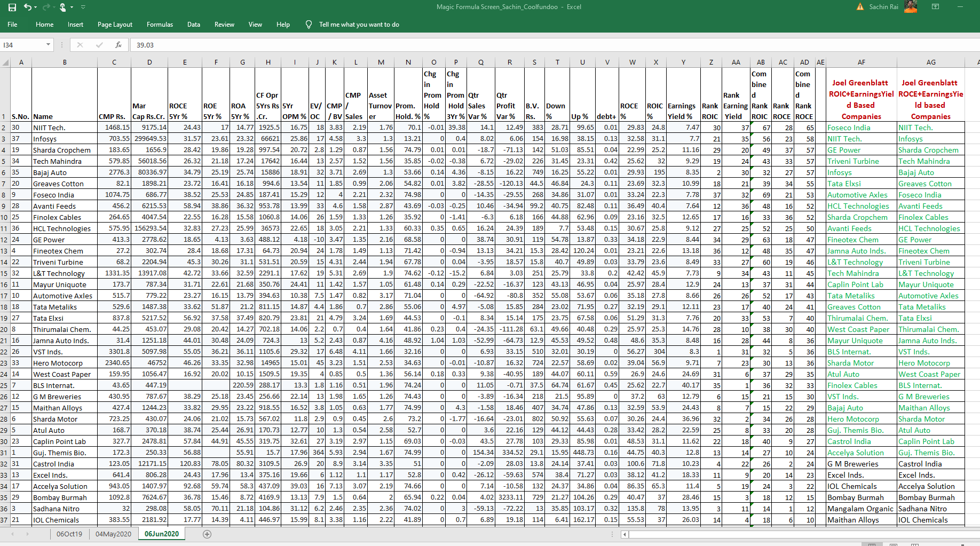
Task: Open the File menu
Action: click(12, 25)
